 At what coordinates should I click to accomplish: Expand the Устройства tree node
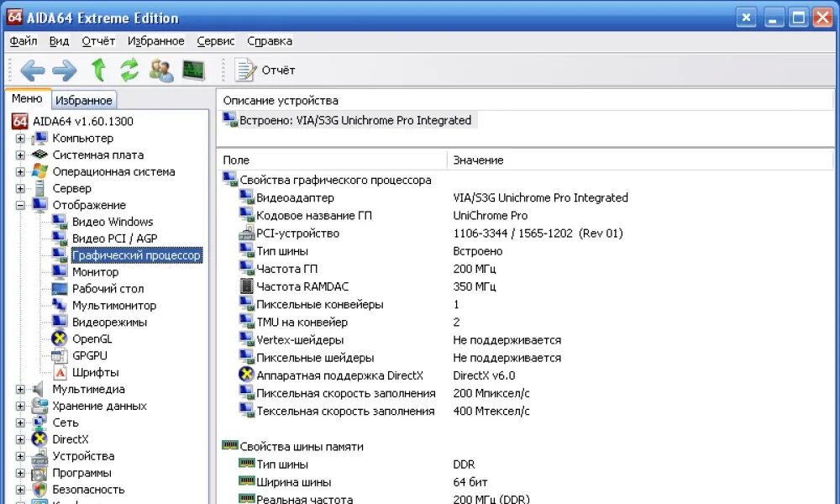click(x=20, y=456)
